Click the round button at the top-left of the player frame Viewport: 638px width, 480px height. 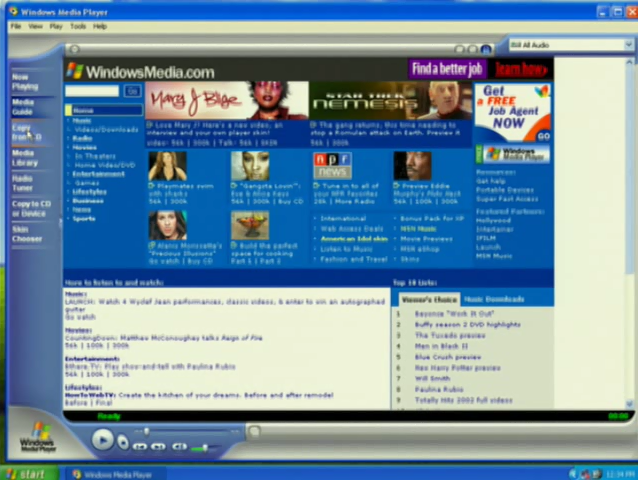pyautogui.click(x=74, y=49)
